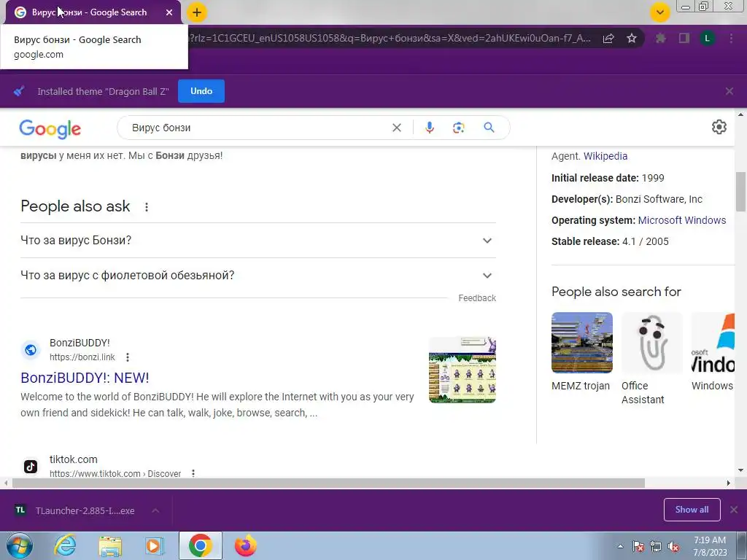Screen dimensions: 747x560
Task: Select Office Assistant related search
Action: 651,359
